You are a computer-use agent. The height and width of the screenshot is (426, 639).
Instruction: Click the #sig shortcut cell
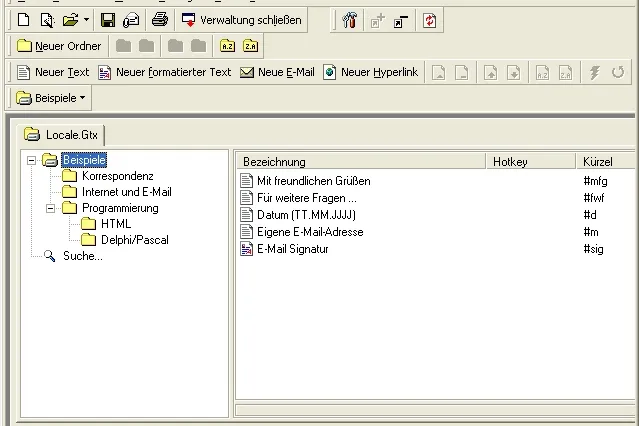click(x=593, y=249)
